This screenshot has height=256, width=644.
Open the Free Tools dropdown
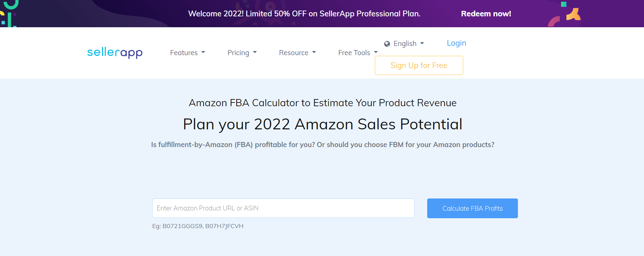354,52
